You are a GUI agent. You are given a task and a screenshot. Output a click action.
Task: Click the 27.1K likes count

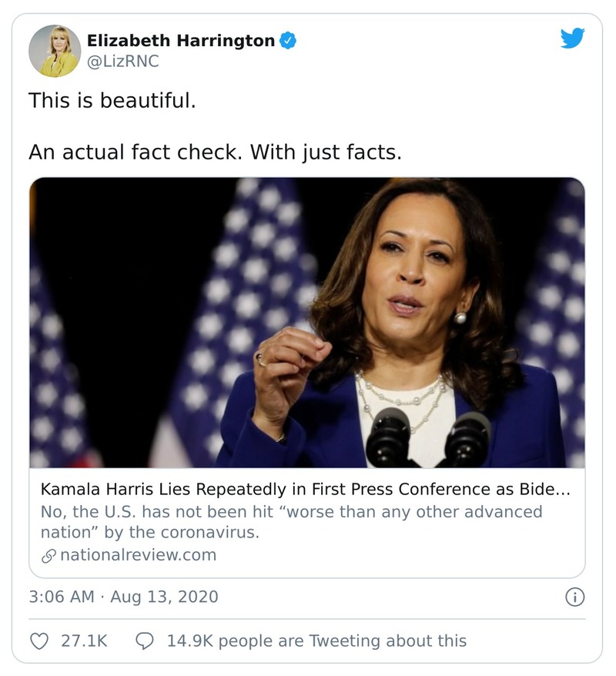pos(84,641)
